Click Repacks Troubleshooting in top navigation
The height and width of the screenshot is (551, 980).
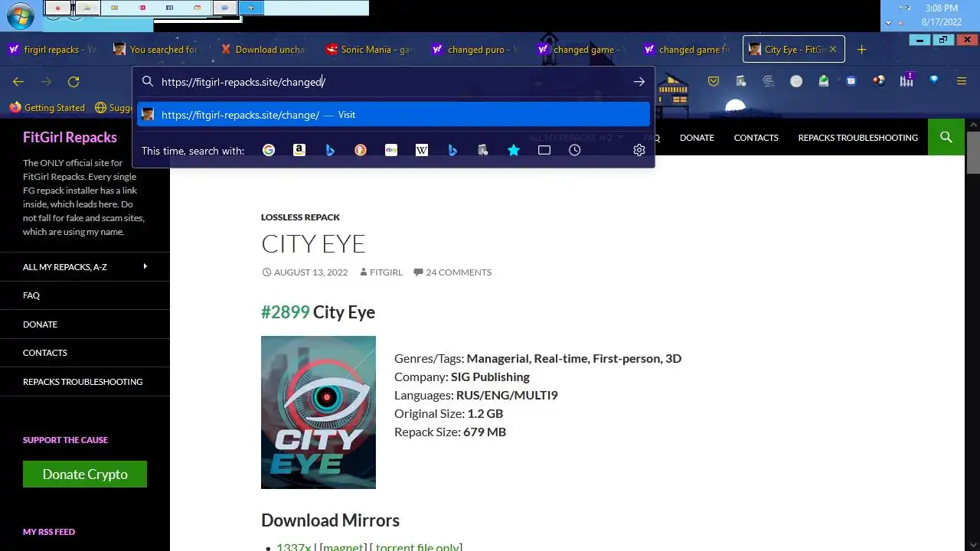pyautogui.click(x=857, y=138)
